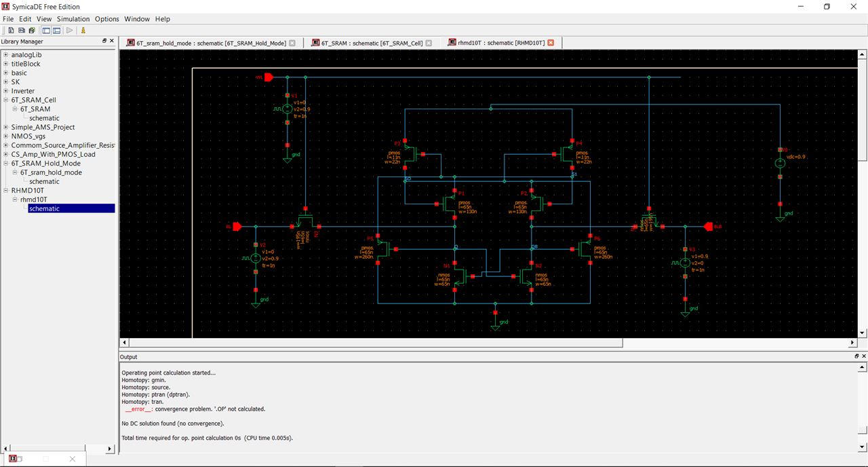Close the Output panel
This screenshot has width=868, height=467.
(863, 356)
